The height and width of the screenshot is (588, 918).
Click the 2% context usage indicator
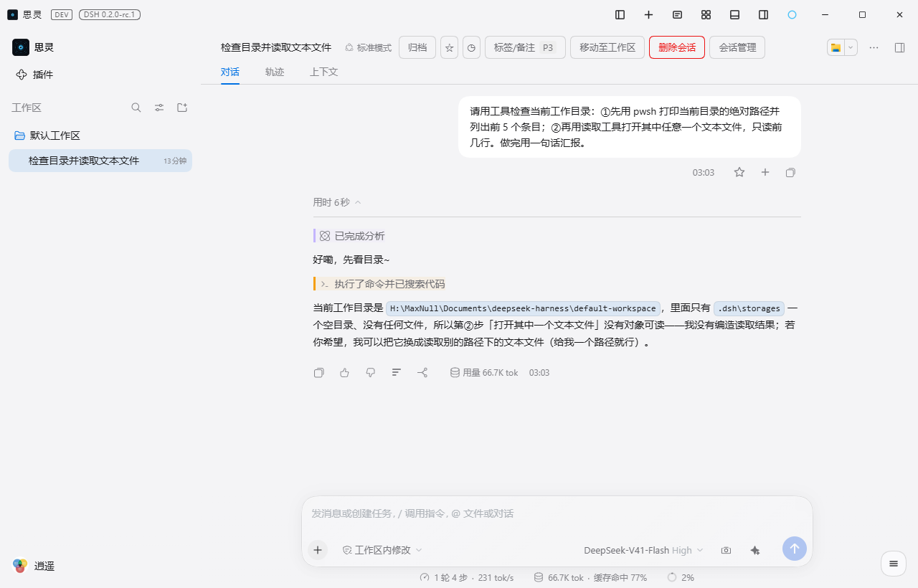coord(681,577)
